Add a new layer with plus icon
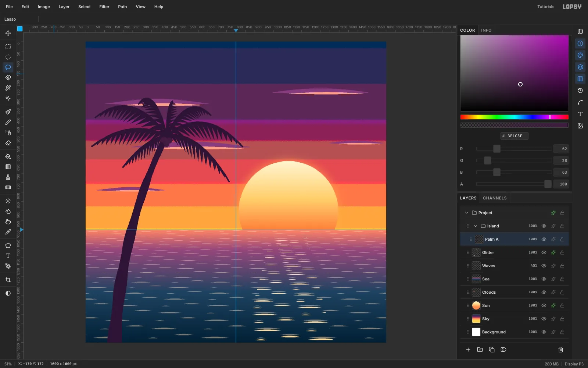This screenshot has height=368, width=588. pos(468,350)
